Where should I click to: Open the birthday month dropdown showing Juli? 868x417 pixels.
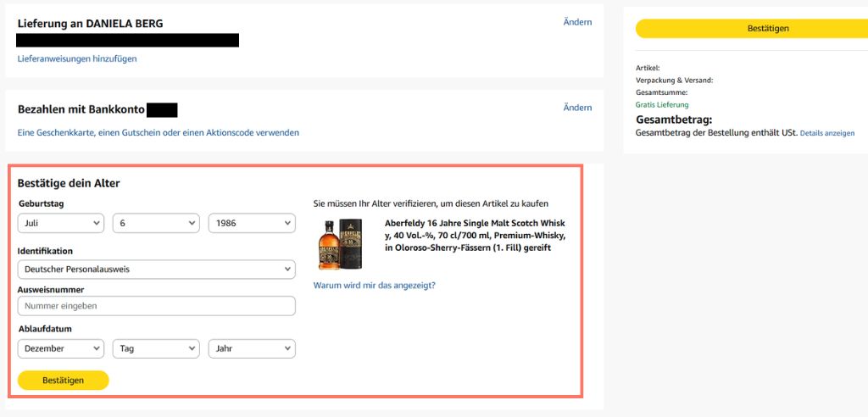coord(61,223)
